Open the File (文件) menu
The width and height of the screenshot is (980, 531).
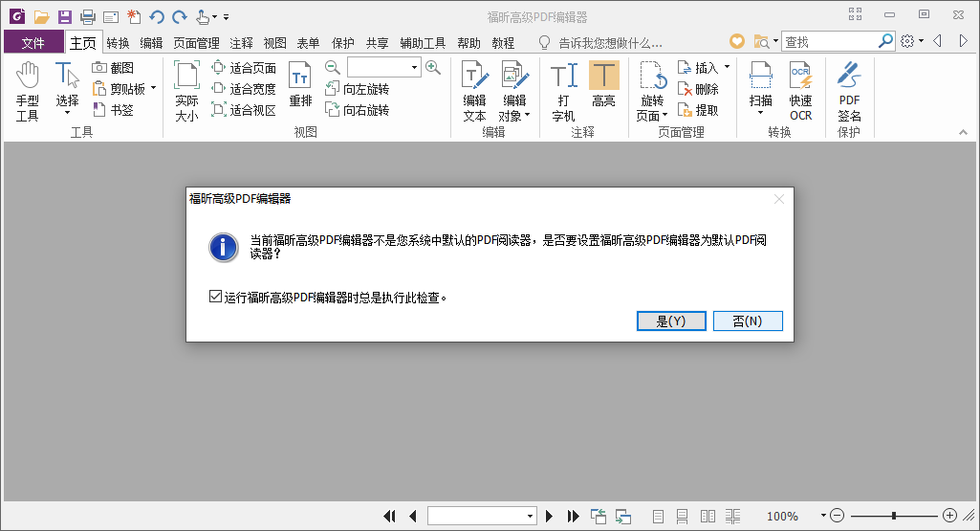click(x=33, y=42)
